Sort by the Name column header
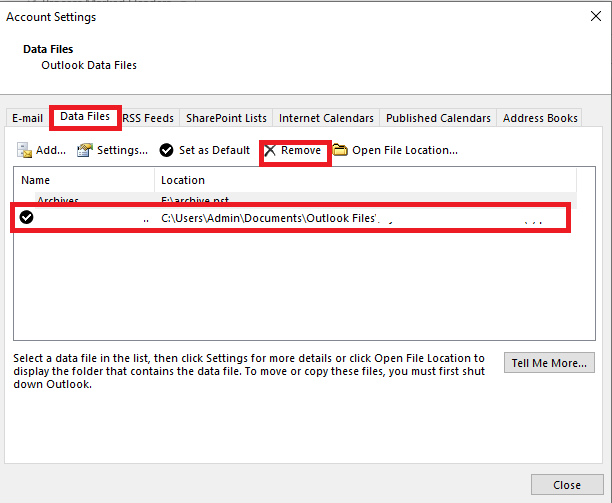 pyautogui.click(x=84, y=180)
